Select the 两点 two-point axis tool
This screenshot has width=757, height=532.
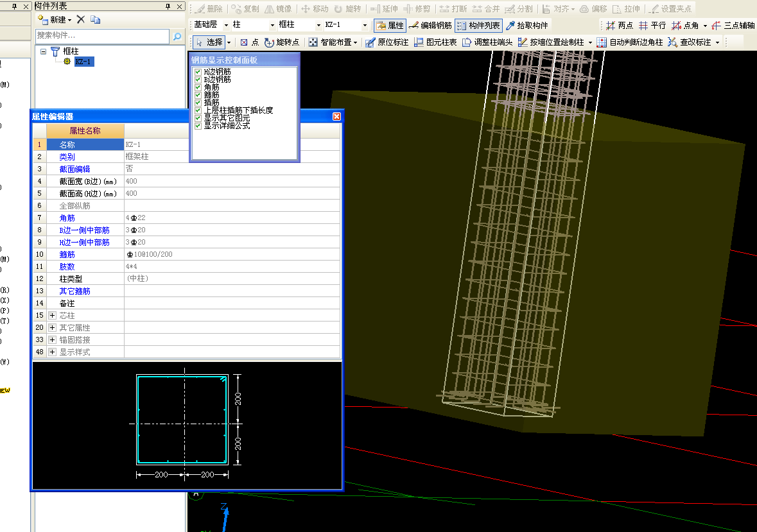[x=619, y=26]
